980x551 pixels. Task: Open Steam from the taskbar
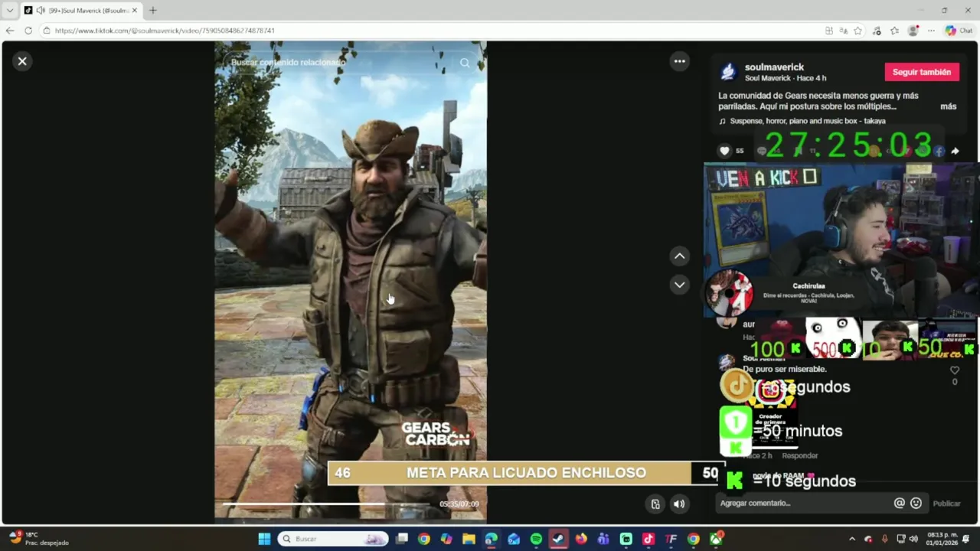558,539
